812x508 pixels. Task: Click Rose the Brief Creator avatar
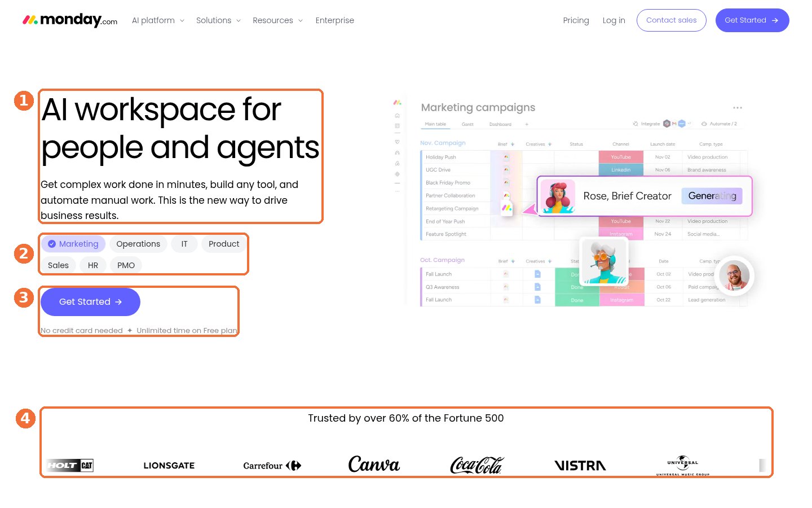click(558, 196)
